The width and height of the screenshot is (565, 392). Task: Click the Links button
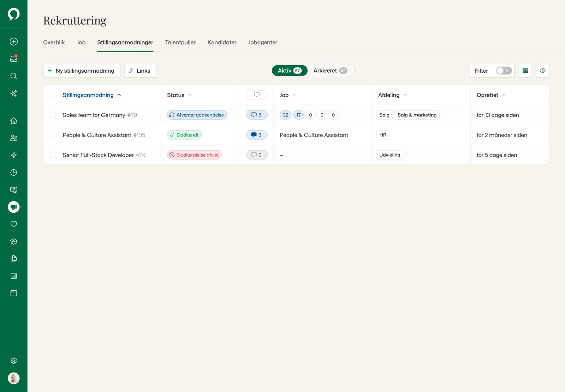point(140,71)
